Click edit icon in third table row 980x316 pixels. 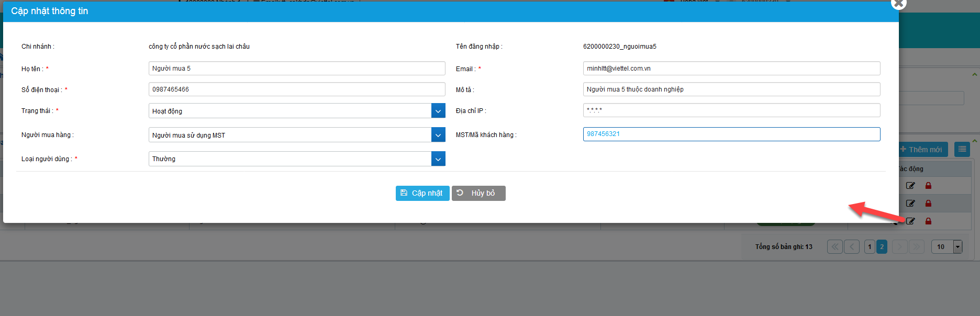[x=910, y=221]
